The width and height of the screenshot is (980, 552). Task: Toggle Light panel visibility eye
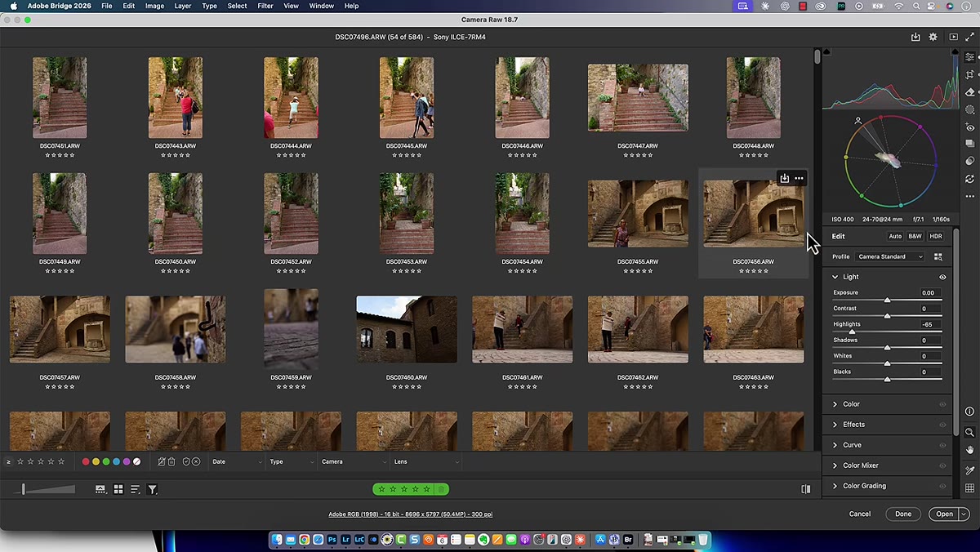pyautogui.click(x=942, y=277)
